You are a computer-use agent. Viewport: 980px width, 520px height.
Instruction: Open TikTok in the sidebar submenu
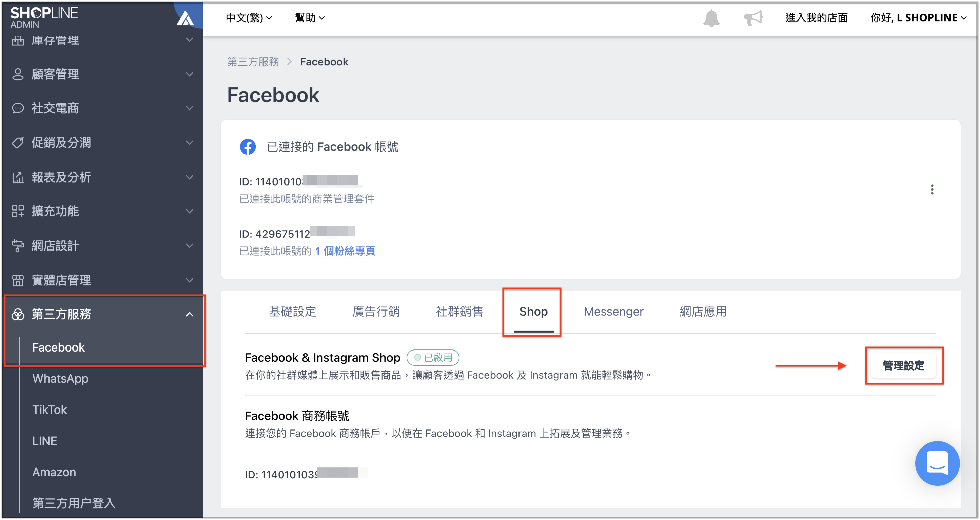click(x=50, y=410)
